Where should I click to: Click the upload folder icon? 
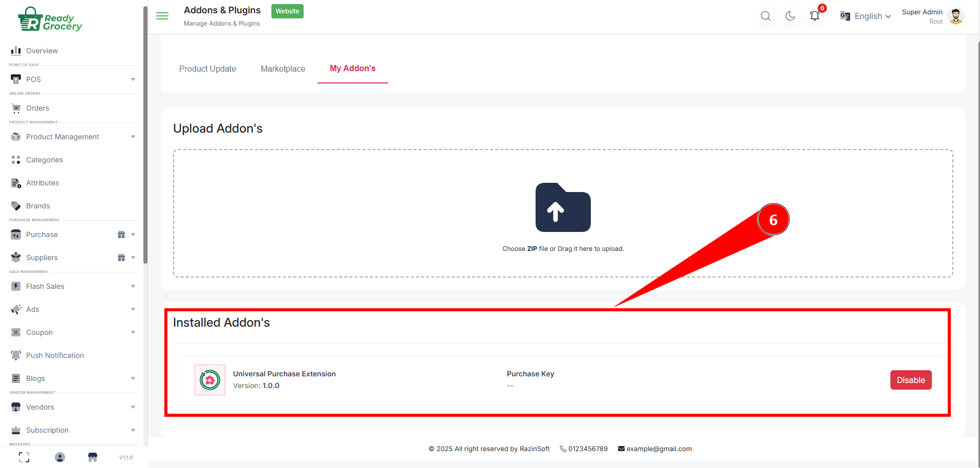pyautogui.click(x=563, y=208)
